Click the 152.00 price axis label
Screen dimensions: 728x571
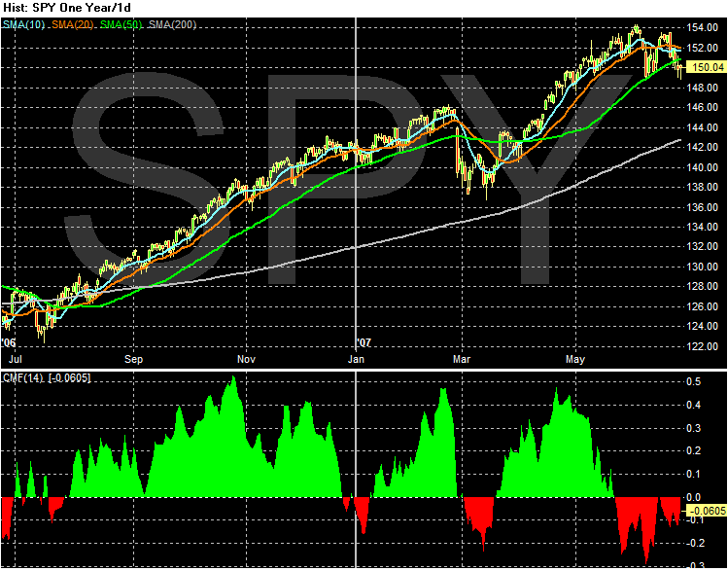click(705, 48)
